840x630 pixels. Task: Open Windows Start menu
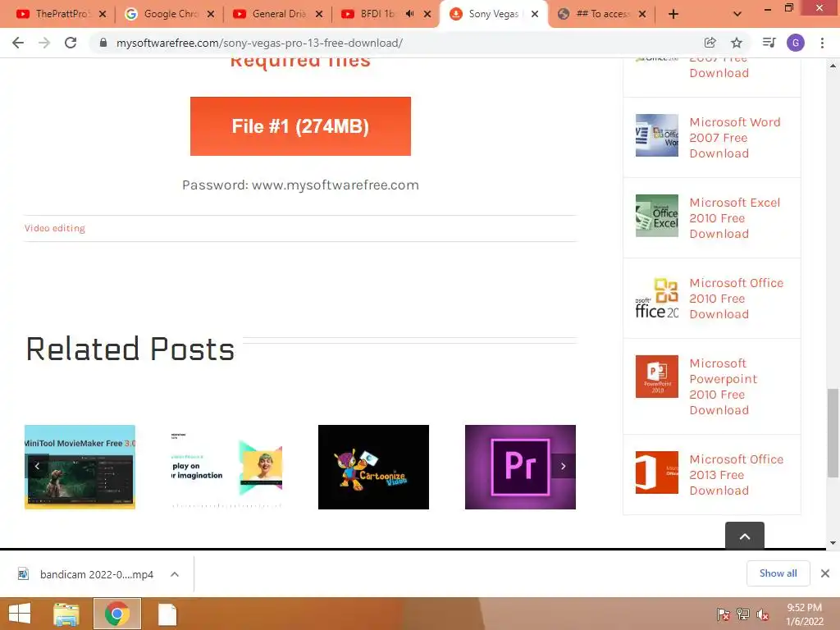pos(20,614)
